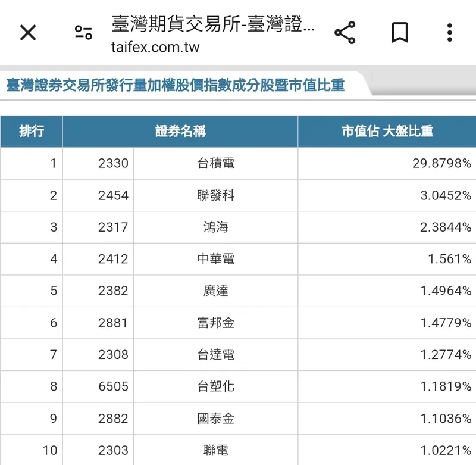Select stock code 2303

point(113,451)
